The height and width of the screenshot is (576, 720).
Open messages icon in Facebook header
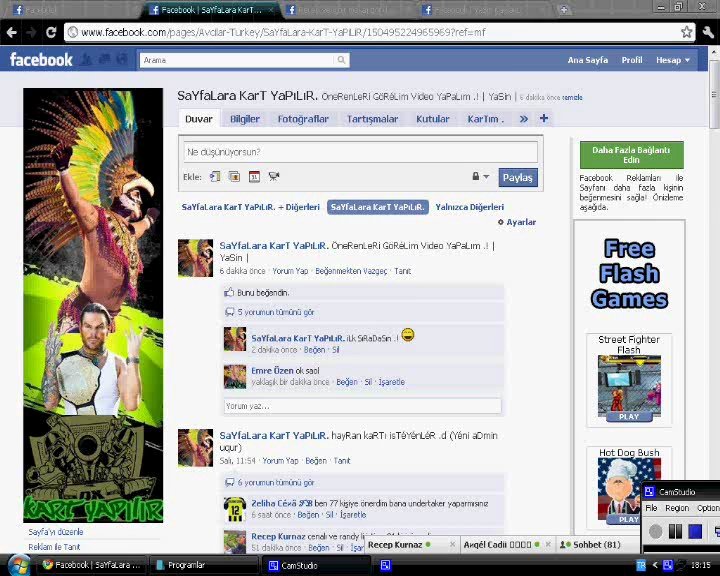click(104, 59)
